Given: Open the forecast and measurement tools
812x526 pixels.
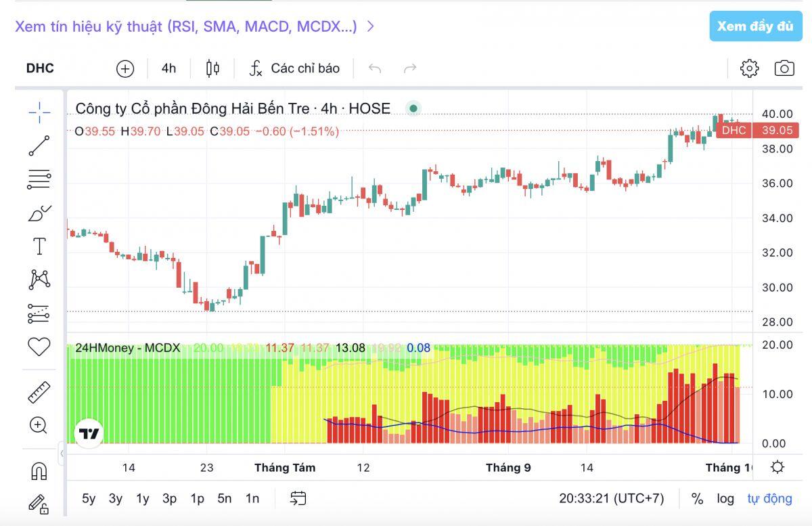Looking at the screenshot, I should (x=39, y=313).
